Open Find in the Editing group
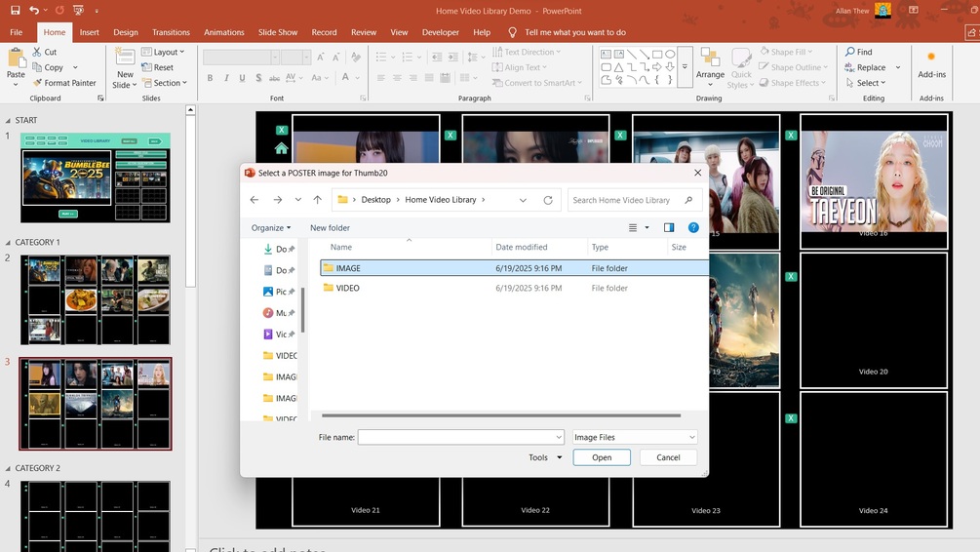Image resolution: width=980 pixels, height=552 pixels. click(859, 52)
